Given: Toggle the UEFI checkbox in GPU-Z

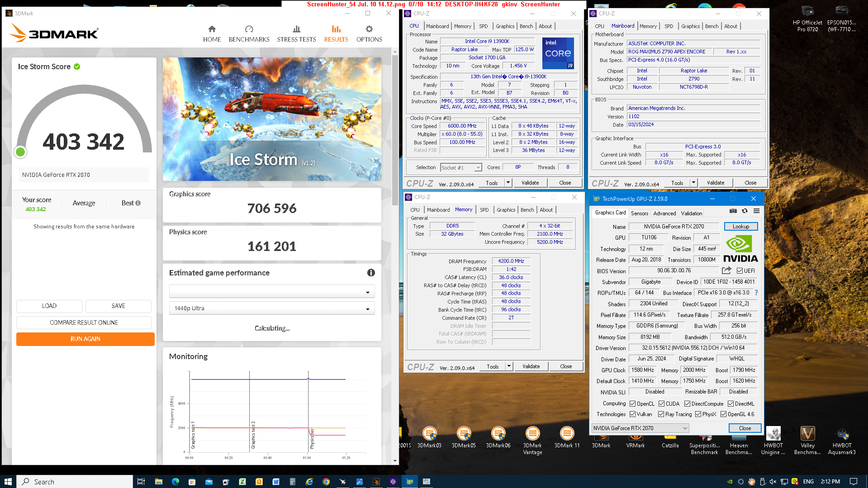Looking at the screenshot, I should (x=740, y=270).
